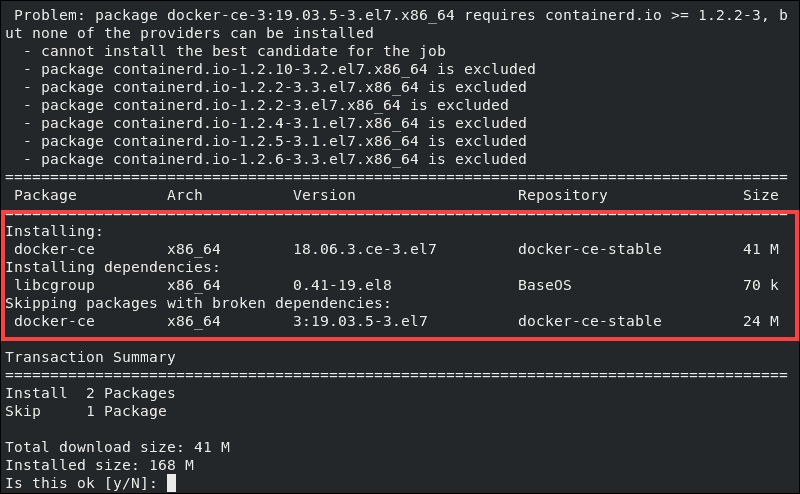Click the BaseOS repository entry
This screenshot has width=800, height=494.
[x=544, y=285]
